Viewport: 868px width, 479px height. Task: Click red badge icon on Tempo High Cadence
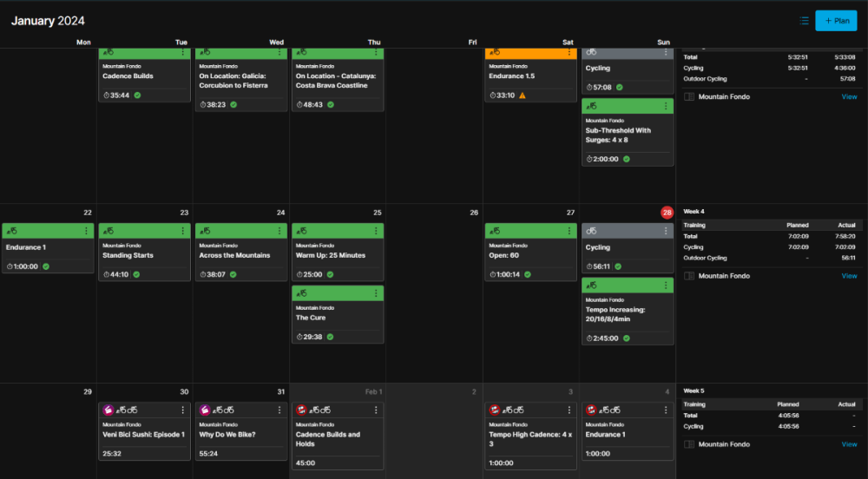495,410
